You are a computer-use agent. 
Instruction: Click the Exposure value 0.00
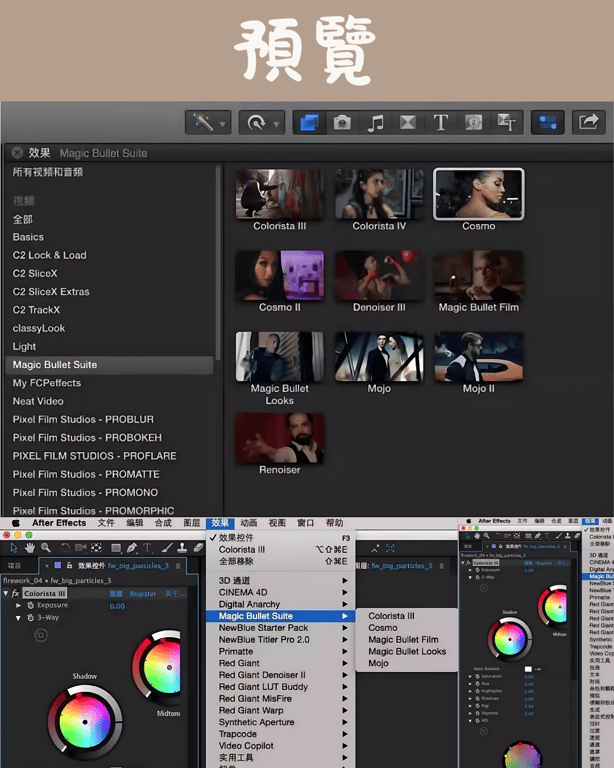pyautogui.click(x=117, y=606)
